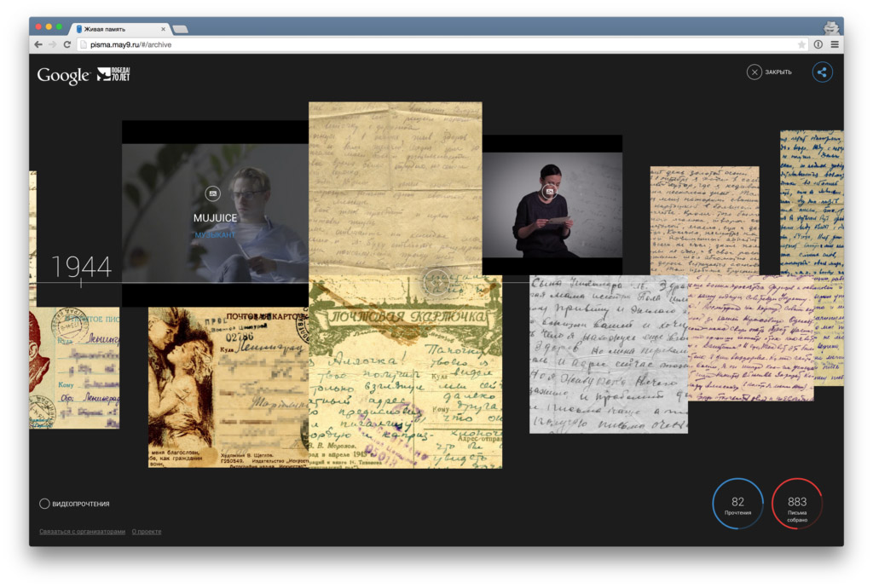Viewport: 873px width, 588px height.
Task: Click the round handle on the timeline line
Action: coord(436,281)
